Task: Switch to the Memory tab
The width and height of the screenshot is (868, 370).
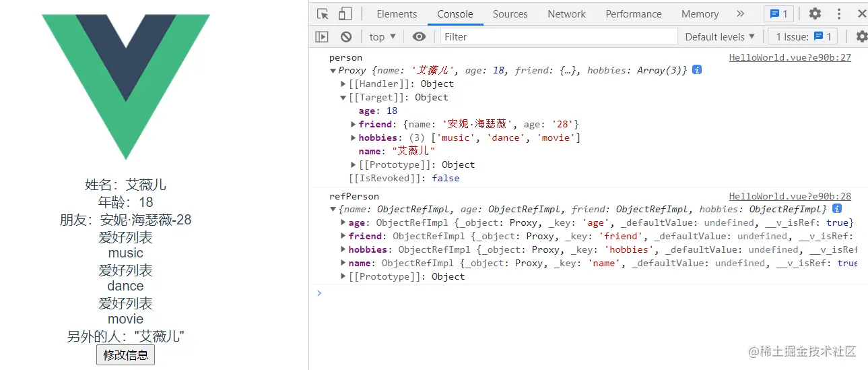Action: pos(700,13)
